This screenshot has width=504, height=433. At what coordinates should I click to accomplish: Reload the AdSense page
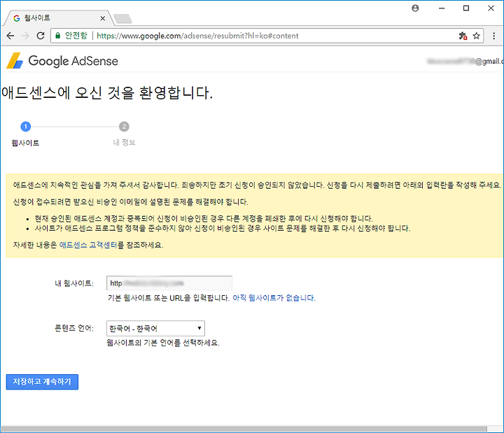(x=41, y=36)
